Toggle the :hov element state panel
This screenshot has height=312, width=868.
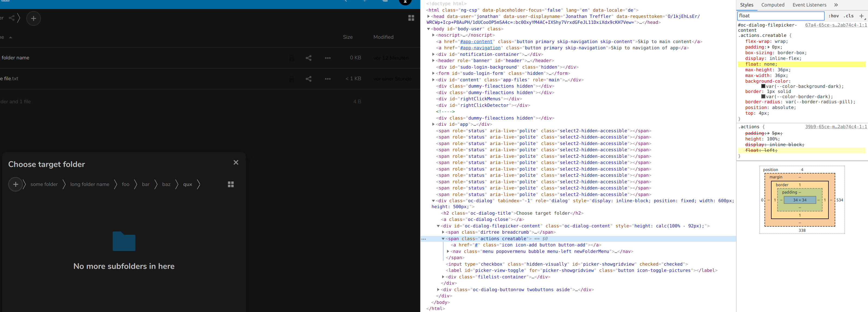(833, 16)
